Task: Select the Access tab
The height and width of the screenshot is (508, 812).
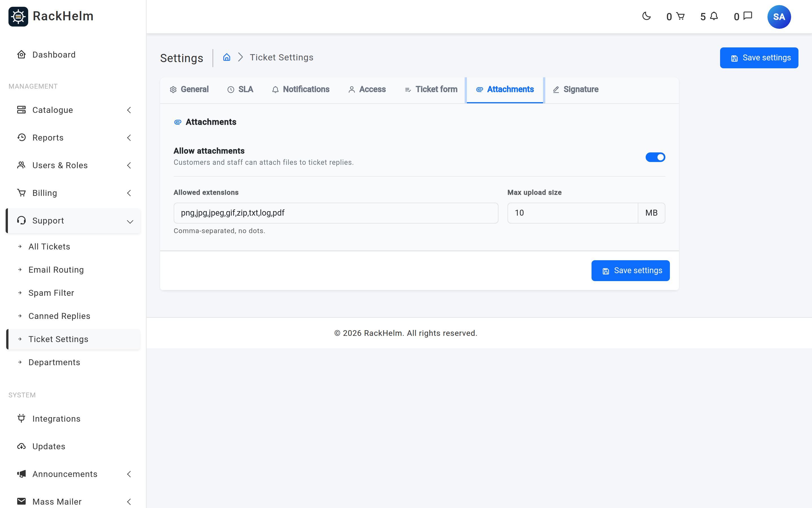Action: point(367,89)
